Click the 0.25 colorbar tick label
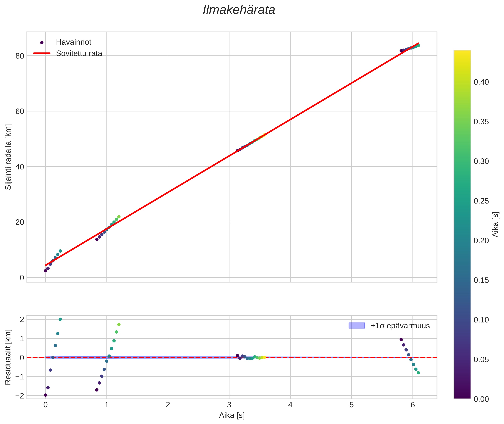 pos(481,201)
